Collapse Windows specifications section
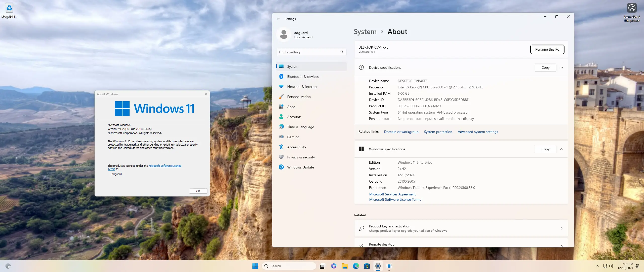This screenshot has height=272, width=644. pos(562,149)
